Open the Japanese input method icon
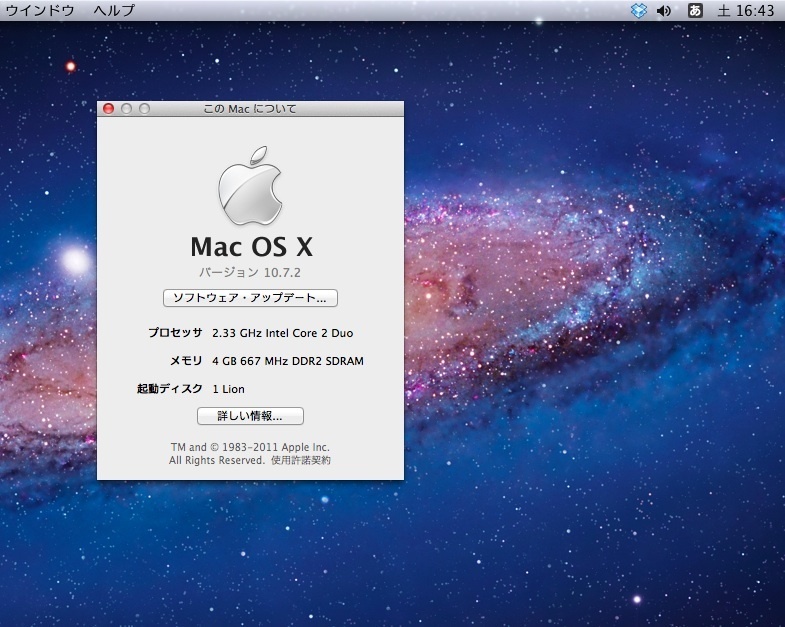Screen dimensions: 785x627 (x=695, y=11)
